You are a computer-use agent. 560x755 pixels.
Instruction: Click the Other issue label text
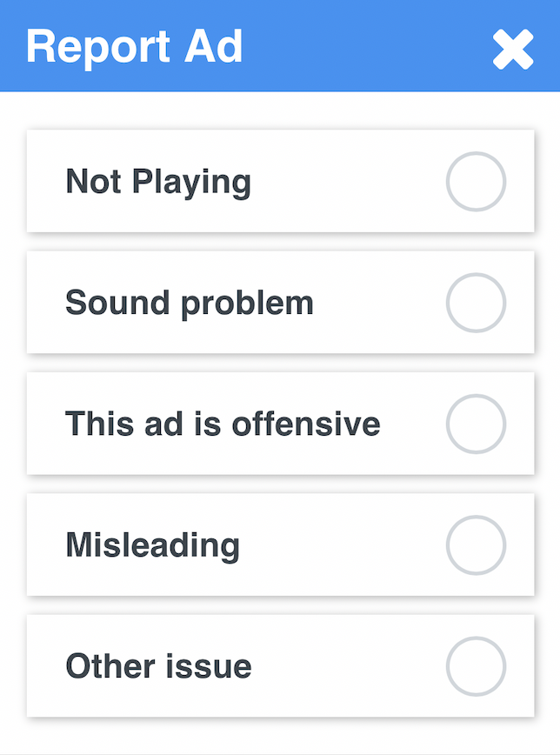tap(158, 666)
